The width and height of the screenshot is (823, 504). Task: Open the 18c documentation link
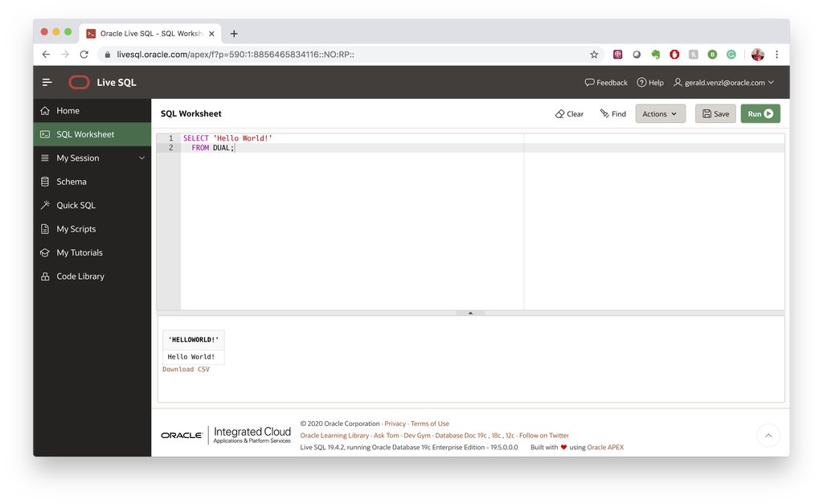coord(496,436)
